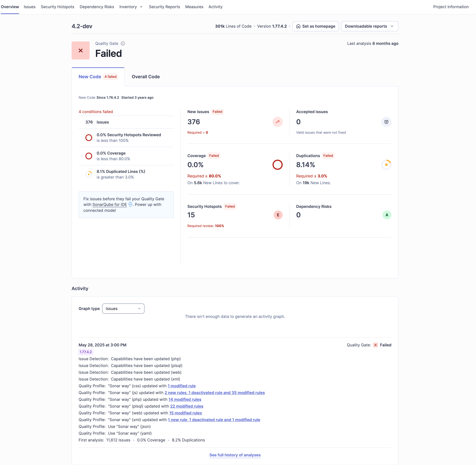Click the Dependency Risks A rating badge
The height and width of the screenshot is (465, 476).
pos(387,215)
